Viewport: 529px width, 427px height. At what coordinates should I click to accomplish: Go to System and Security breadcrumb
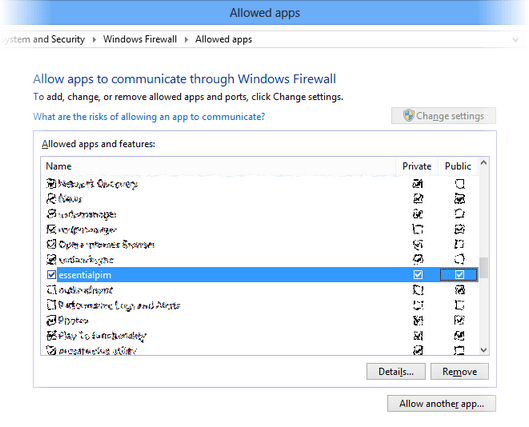43,39
